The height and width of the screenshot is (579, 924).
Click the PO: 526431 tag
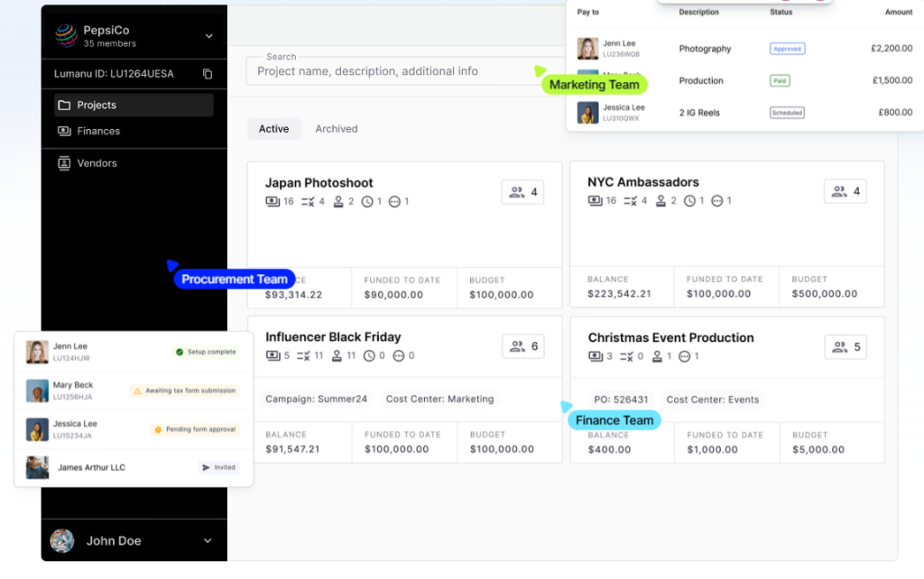[x=621, y=400]
